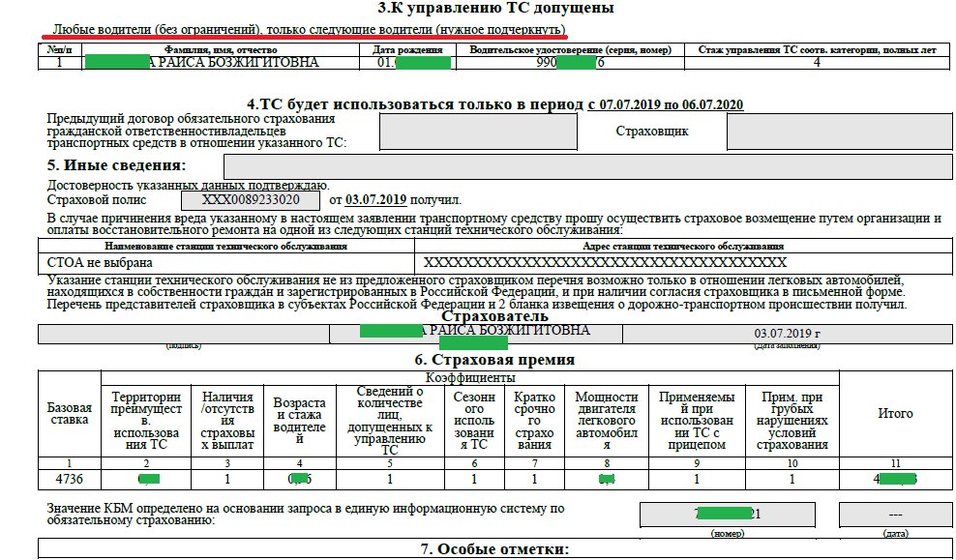Viewport: 956px width, 560px height.
Task: Click driver name "РАИСА БОЗЖИГИТОВНА" in the drivers table
Action: (x=238, y=62)
